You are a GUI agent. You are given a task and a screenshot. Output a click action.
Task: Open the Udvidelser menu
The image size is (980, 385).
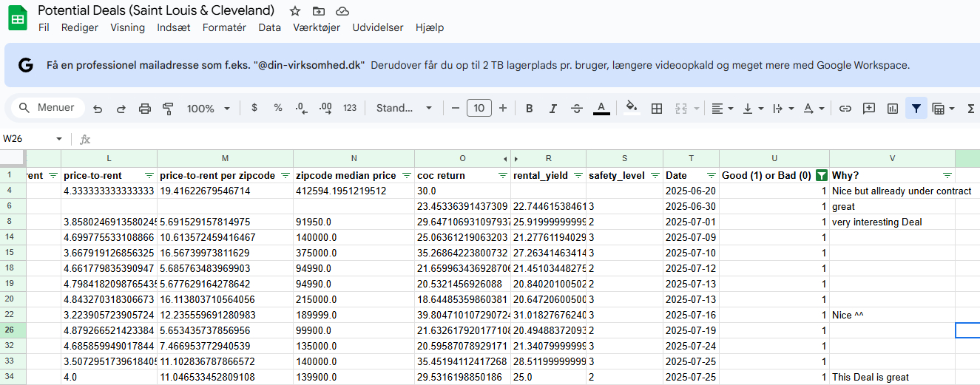[378, 27]
